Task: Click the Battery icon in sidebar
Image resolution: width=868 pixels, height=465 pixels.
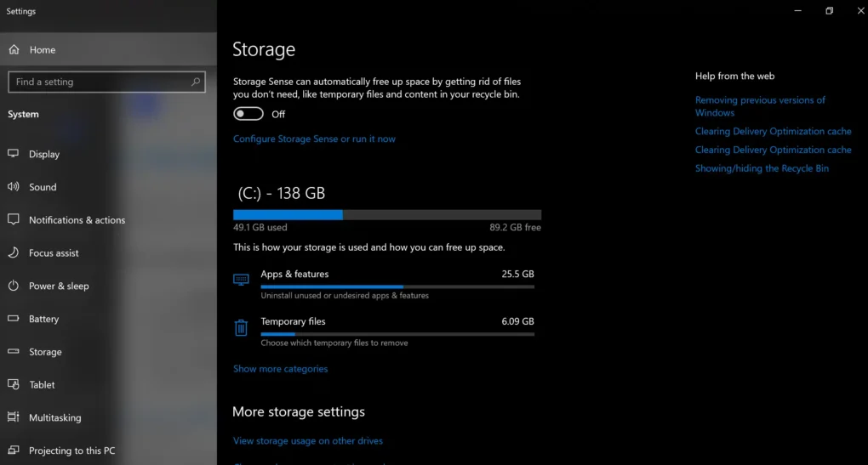Action: pos(14,319)
